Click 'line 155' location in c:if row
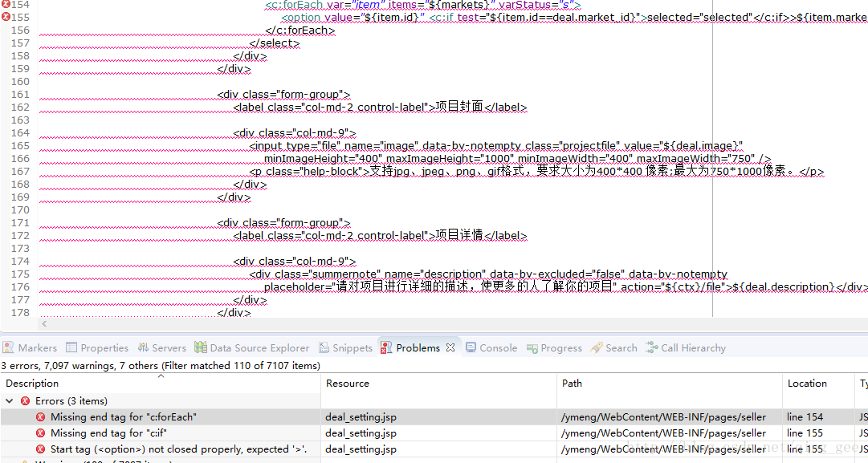 [805, 433]
